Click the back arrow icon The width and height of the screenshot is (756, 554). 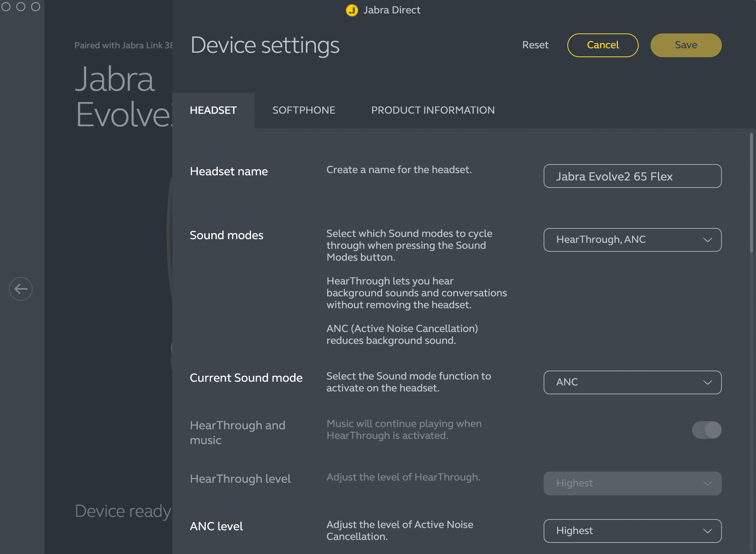(x=21, y=289)
